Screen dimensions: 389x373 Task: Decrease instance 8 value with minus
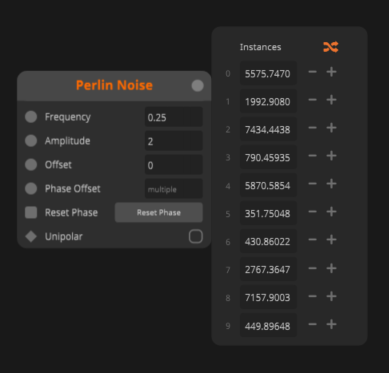[x=312, y=296]
